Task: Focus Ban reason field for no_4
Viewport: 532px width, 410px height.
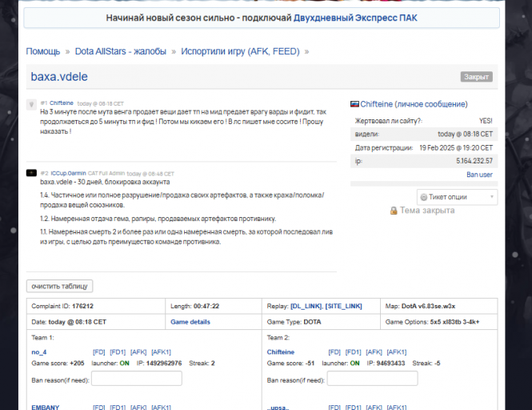Action: pos(136,379)
